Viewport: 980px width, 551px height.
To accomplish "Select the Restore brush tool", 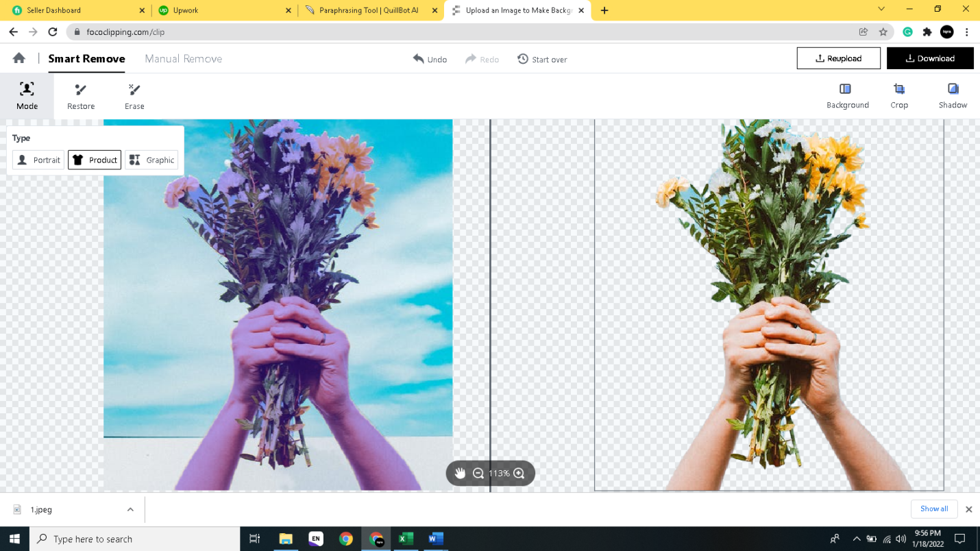I will [81, 96].
